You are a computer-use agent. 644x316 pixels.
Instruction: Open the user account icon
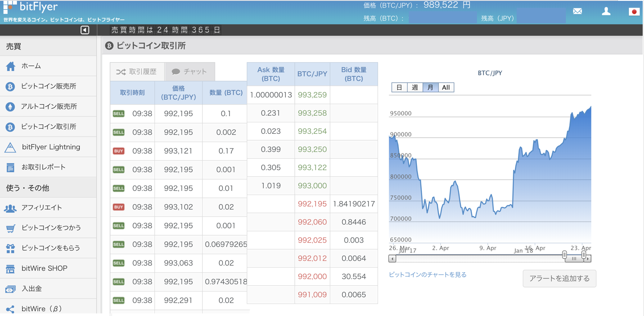click(x=606, y=11)
